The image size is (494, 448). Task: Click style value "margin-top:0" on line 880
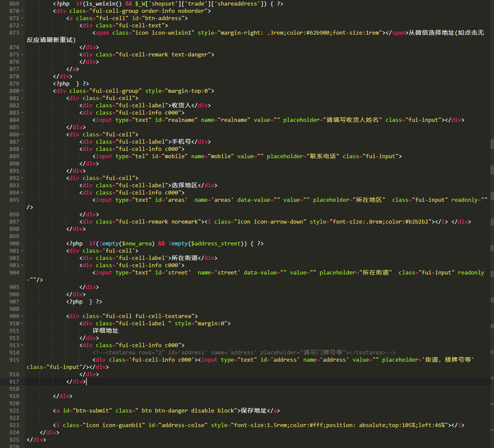[188, 91]
